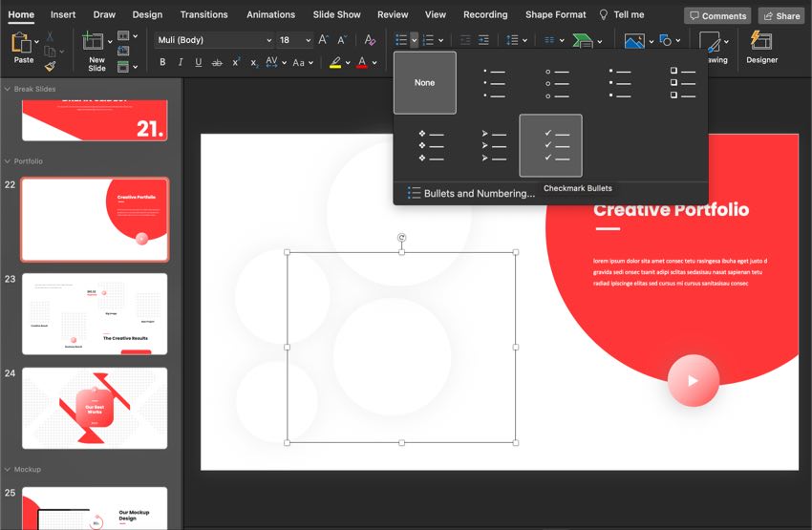Toggle strikethrough text formatting
The width and height of the screenshot is (812, 530).
coord(218,62)
